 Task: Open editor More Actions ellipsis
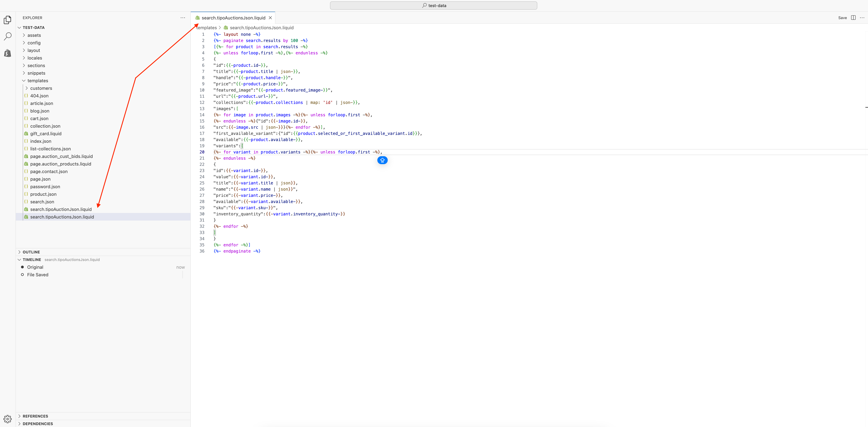tap(862, 18)
